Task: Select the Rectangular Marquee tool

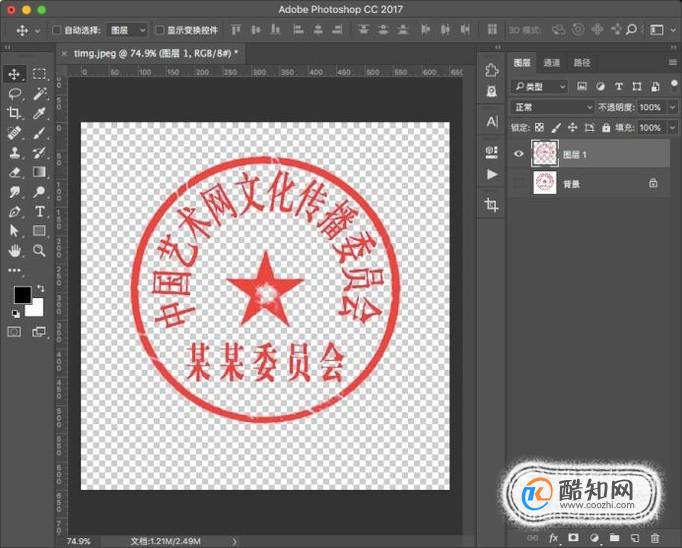Action: click(39, 74)
